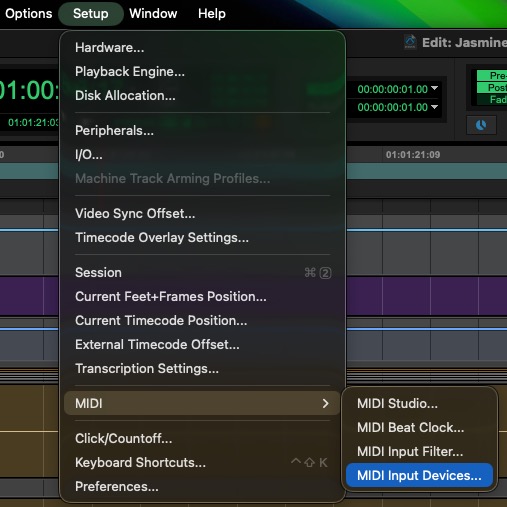Open the Options menu
Viewport: 507px width, 507px height.
29,14
